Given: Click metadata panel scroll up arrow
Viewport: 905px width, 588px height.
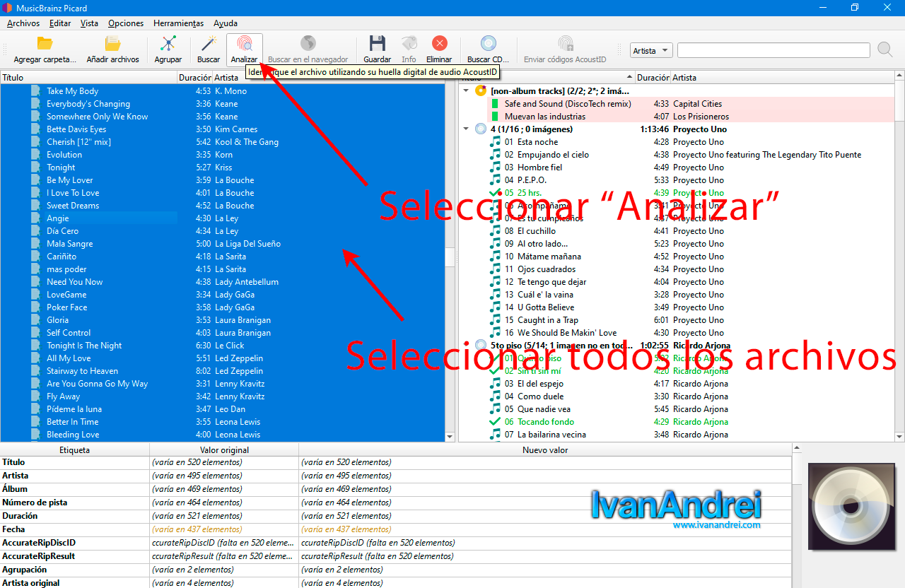Looking at the screenshot, I should pos(797,448).
